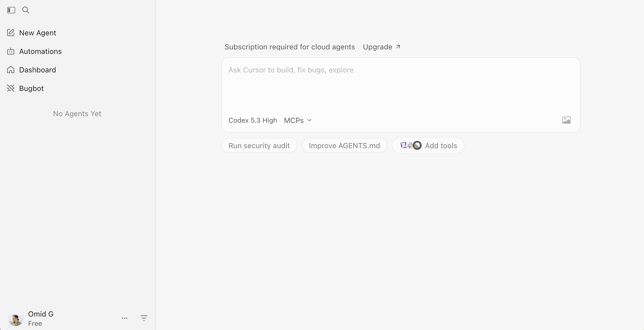Viewport: 644px width, 330px height.
Task: Click the Automations briefcase icon
Action: point(11,51)
